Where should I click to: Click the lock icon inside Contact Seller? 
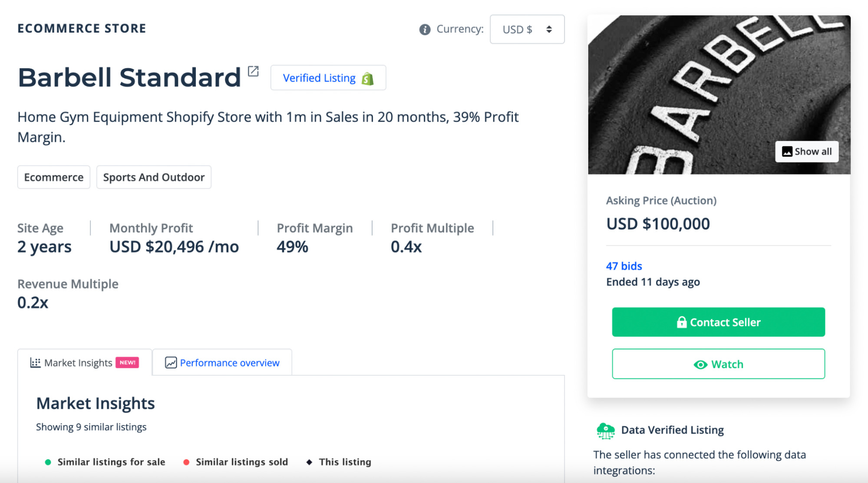(x=682, y=322)
